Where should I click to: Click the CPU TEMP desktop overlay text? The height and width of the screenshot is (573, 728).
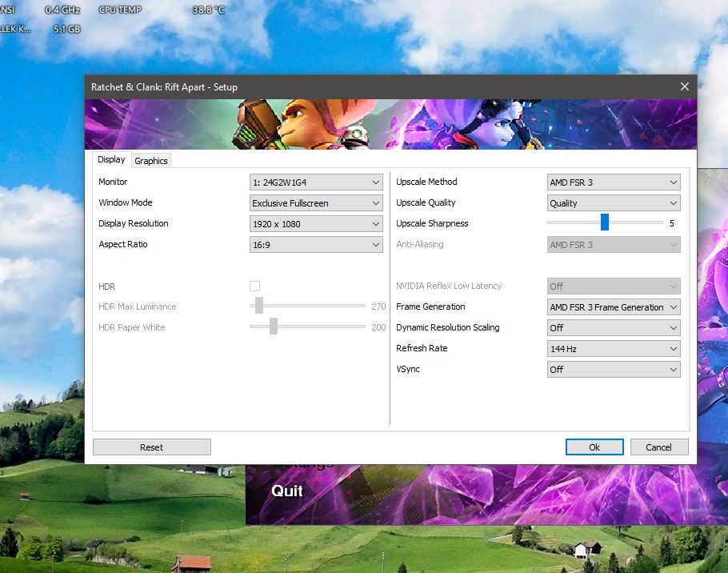click(120, 10)
